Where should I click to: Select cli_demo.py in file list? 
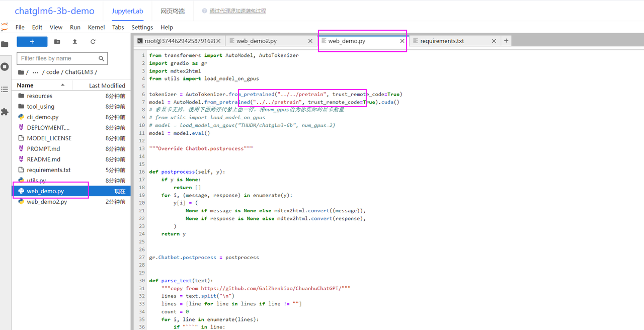pyautogui.click(x=71, y=117)
